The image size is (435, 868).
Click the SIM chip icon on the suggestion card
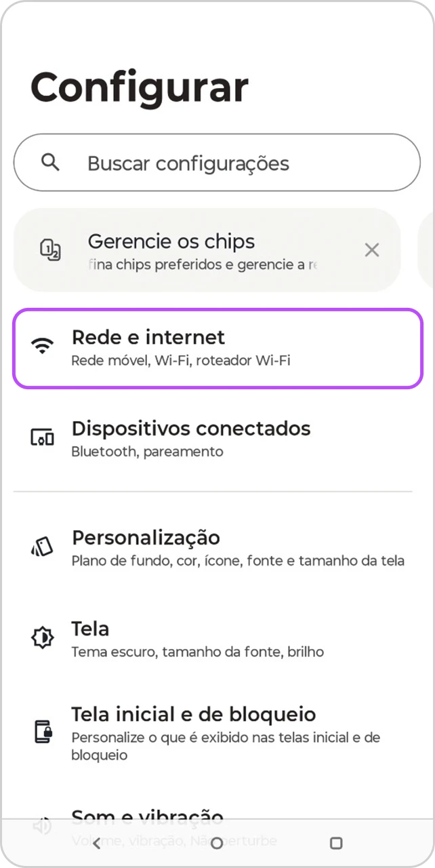click(49, 250)
